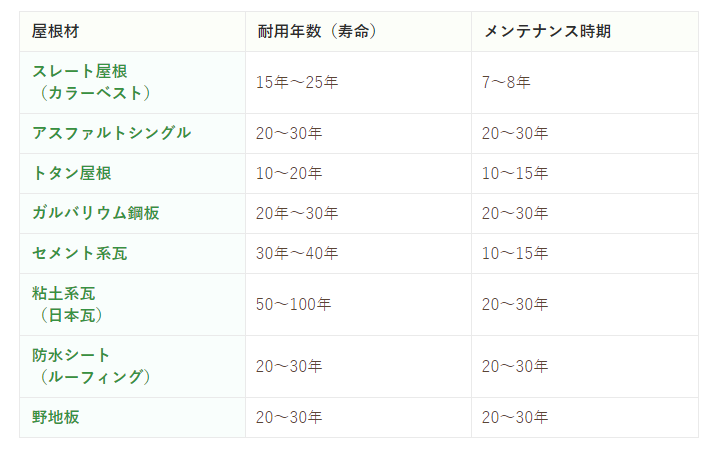Click トタン屋根's 10～15年 maintenance cell
The image size is (720, 456).
[x=515, y=173]
